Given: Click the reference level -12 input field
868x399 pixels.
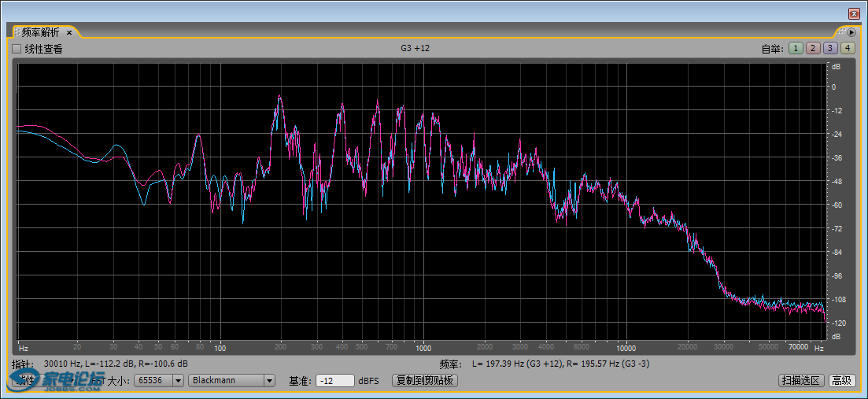Looking at the screenshot, I should point(334,381).
